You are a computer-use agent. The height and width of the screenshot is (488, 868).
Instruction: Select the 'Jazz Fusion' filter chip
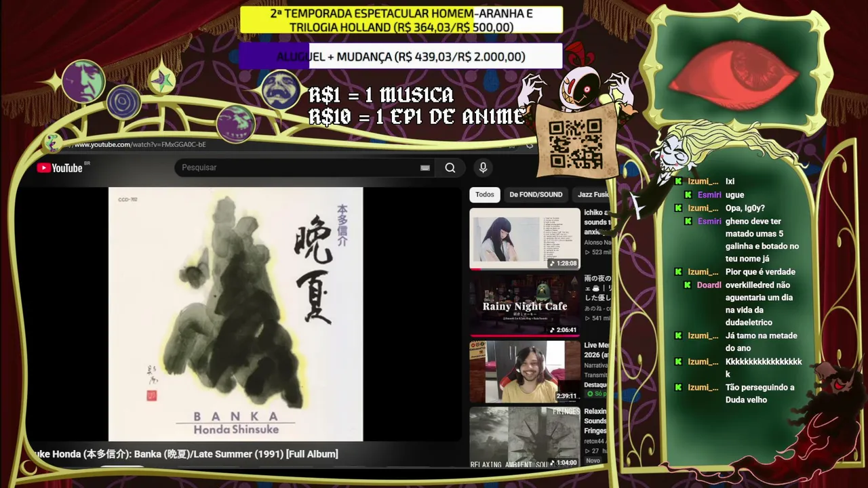click(x=592, y=195)
